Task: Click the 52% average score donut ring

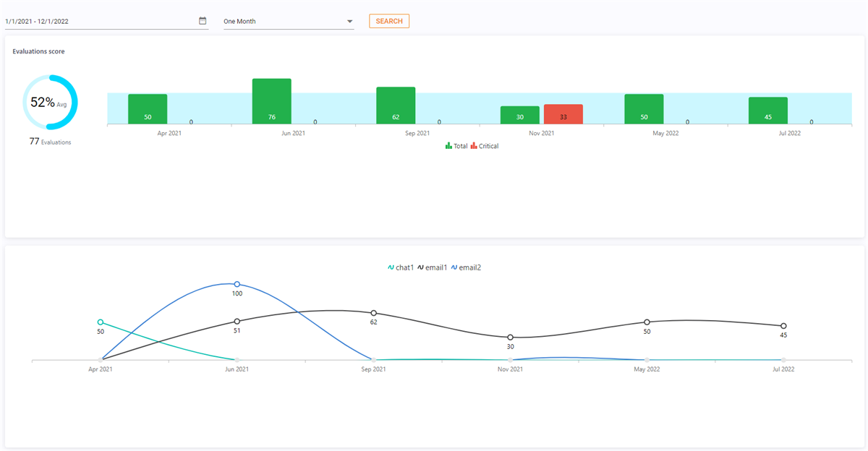Action: pos(49,103)
